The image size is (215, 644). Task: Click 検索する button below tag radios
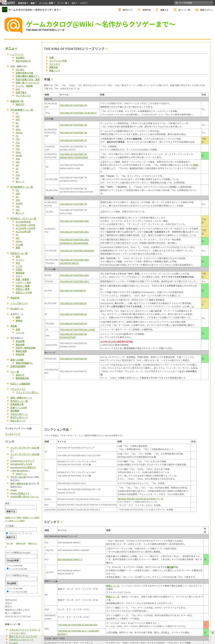[11, 537]
